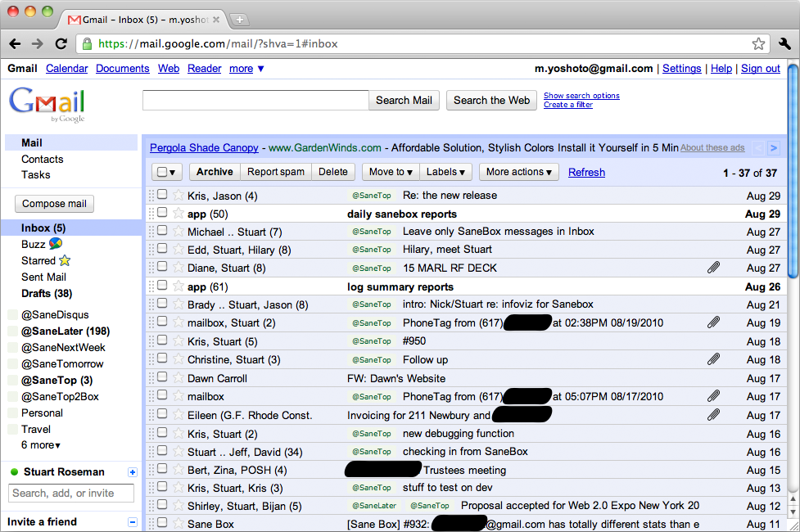Viewport: 800px width, 532px height.
Task: Open the Labels dropdown
Action: (445, 172)
